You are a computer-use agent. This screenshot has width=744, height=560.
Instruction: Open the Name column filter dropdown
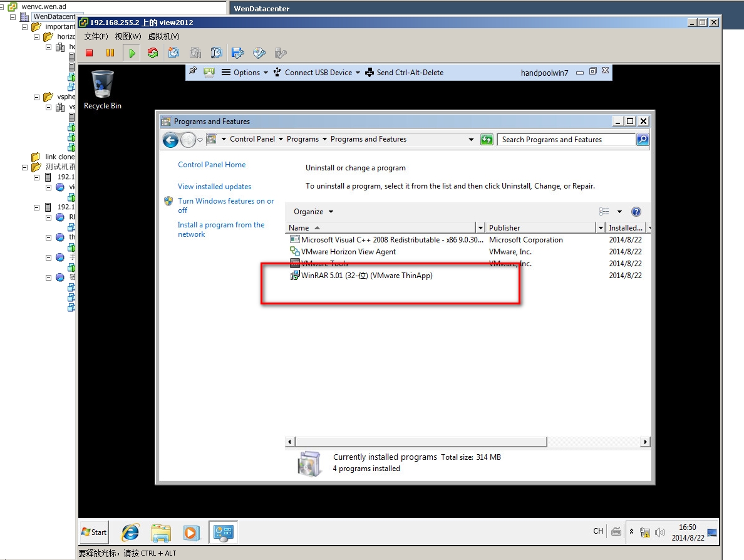480,228
